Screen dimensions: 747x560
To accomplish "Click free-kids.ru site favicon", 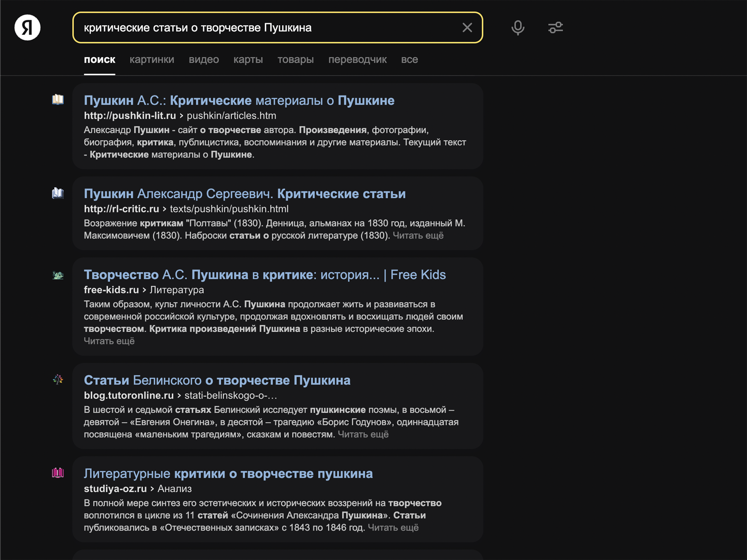I will 58,275.
